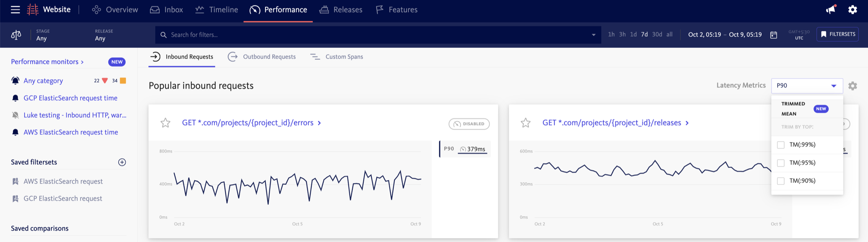The height and width of the screenshot is (242, 868).
Task: Open AWS ElasticSearch request time monitor
Action: tap(71, 132)
